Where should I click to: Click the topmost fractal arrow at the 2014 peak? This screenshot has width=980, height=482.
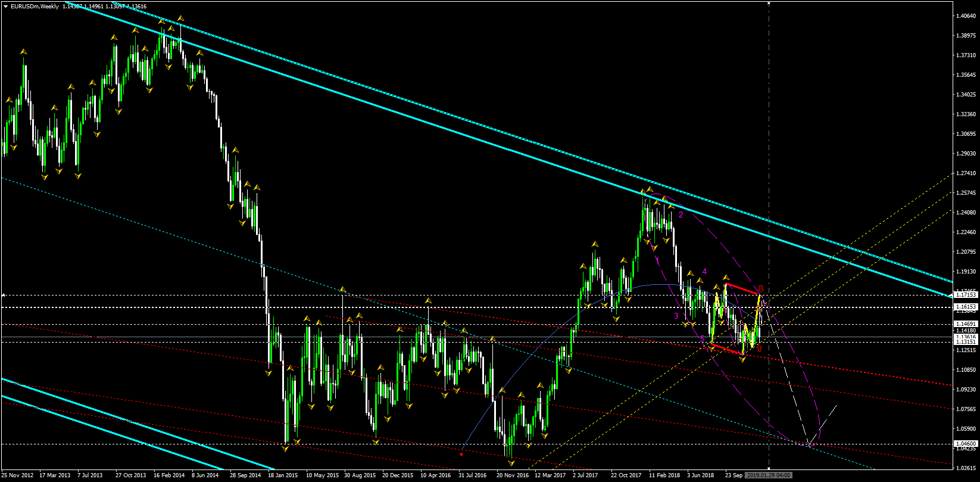pos(180,18)
